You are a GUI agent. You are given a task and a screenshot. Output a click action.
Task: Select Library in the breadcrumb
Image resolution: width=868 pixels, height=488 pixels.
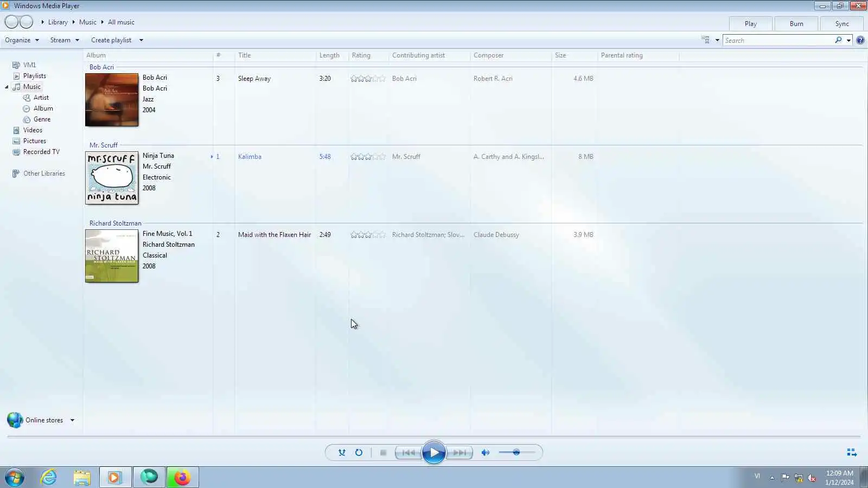click(58, 22)
